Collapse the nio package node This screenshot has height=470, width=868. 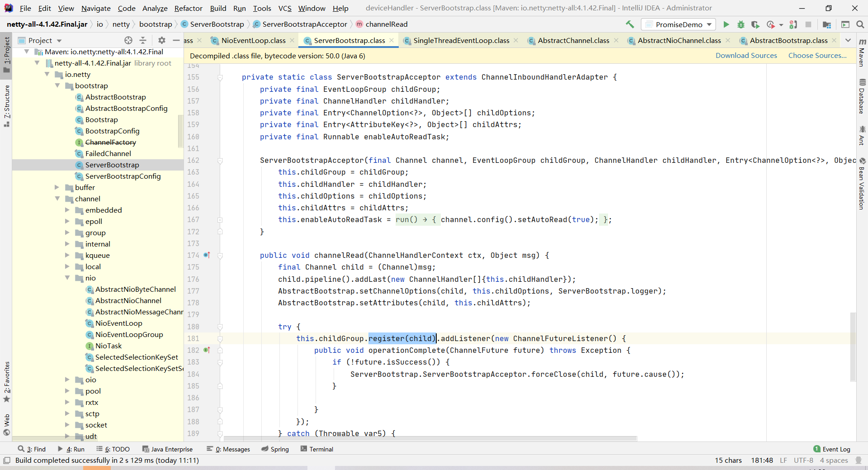pos(67,278)
